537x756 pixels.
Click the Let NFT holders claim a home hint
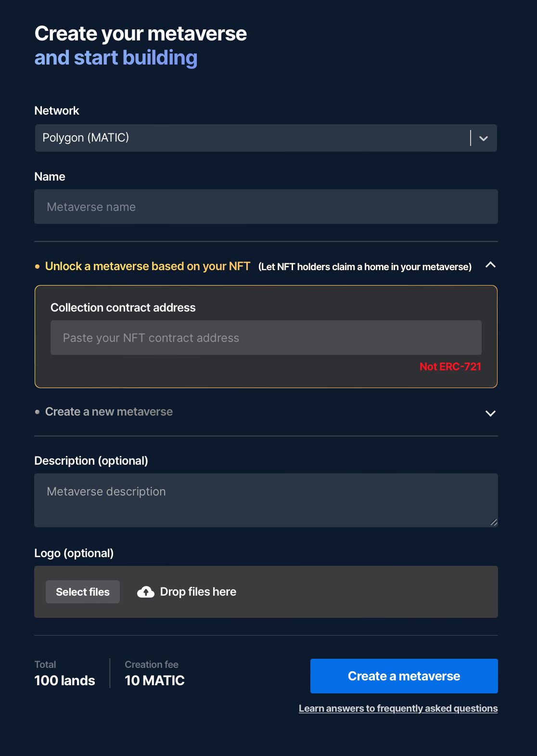click(365, 267)
